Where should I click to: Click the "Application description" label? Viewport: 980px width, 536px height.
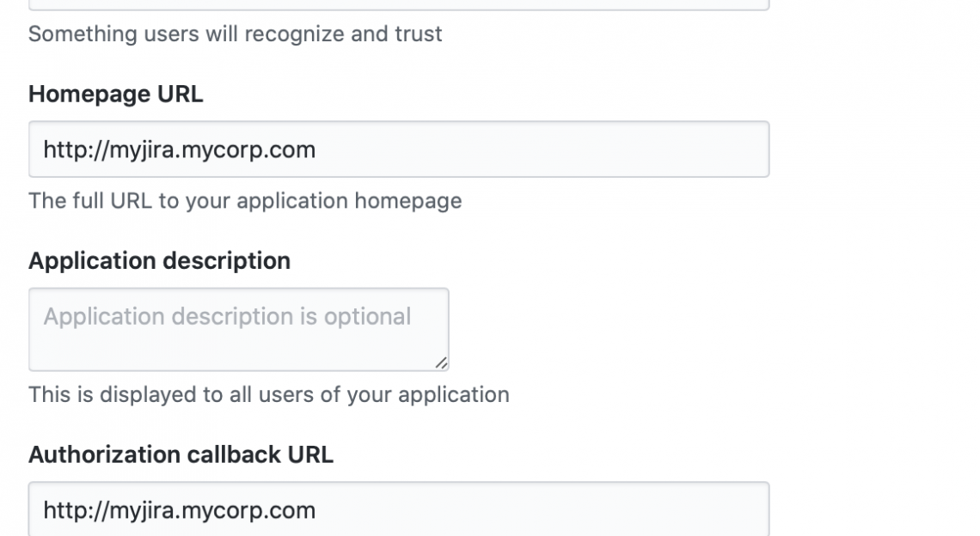(x=159, y=260)
